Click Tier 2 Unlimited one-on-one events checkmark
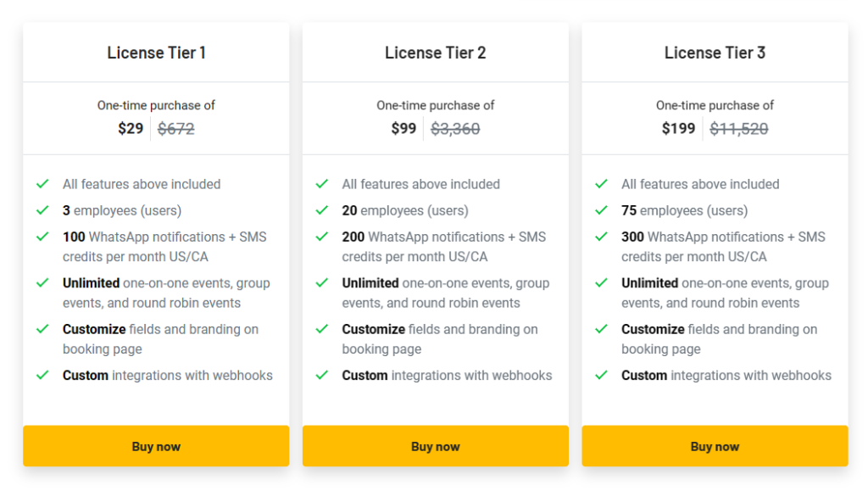The width and height of the screenshot is (868, 502). [x=321, y=283]
